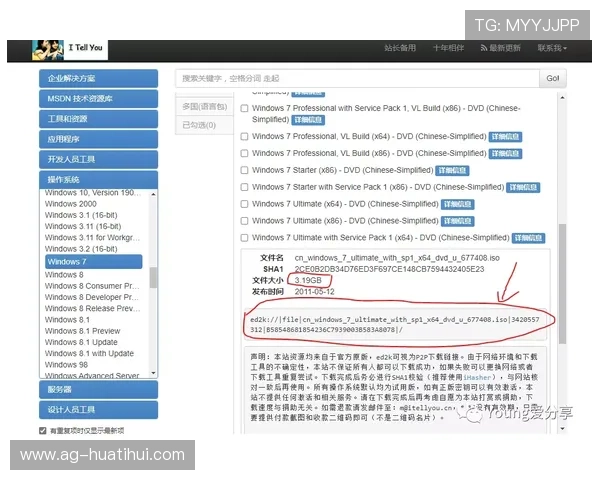Open 详细信息 for Professional SP1 VL (x86)
The image size is (600, 480).
point(308,120)
